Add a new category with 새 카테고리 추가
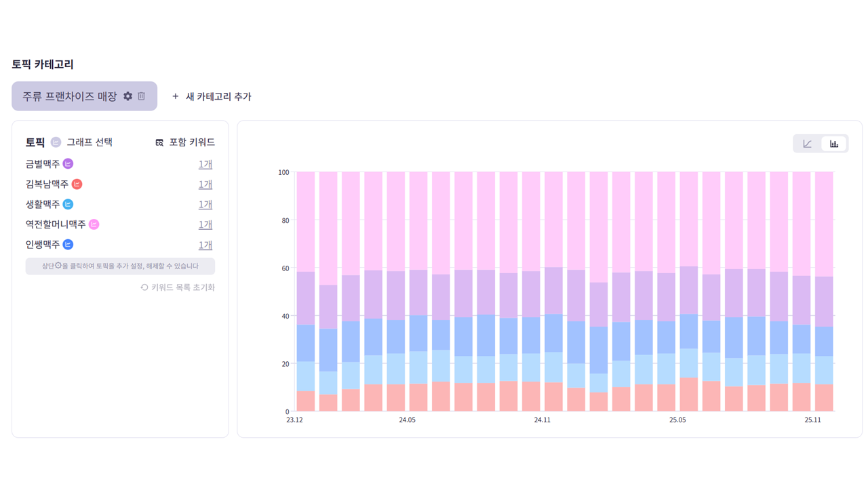This screenshot has width=868, height=488. coord(211,96)
